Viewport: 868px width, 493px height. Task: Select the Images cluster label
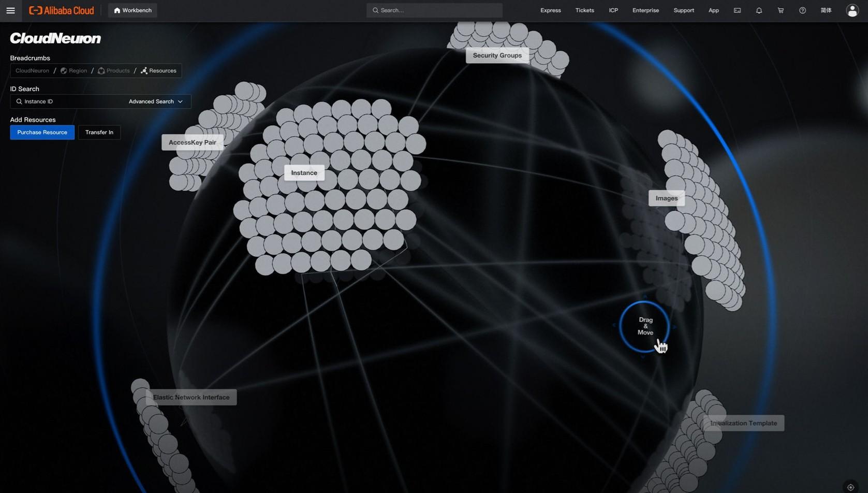click(666, 198)
